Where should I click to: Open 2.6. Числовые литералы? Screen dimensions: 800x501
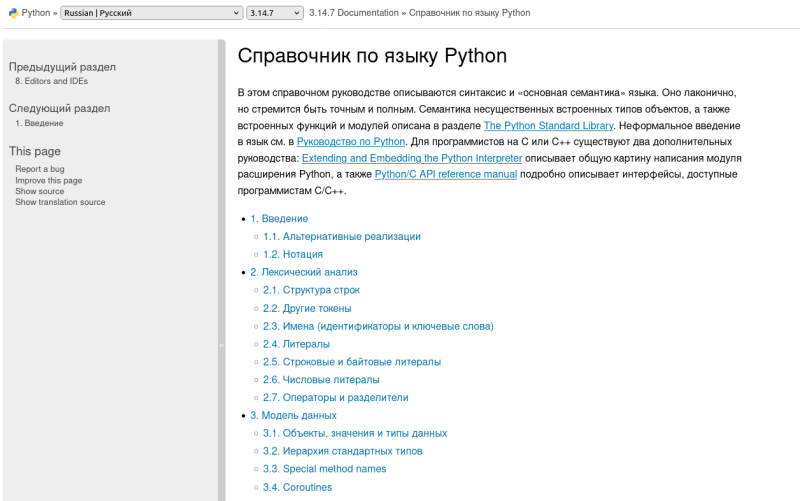point(321,380)
